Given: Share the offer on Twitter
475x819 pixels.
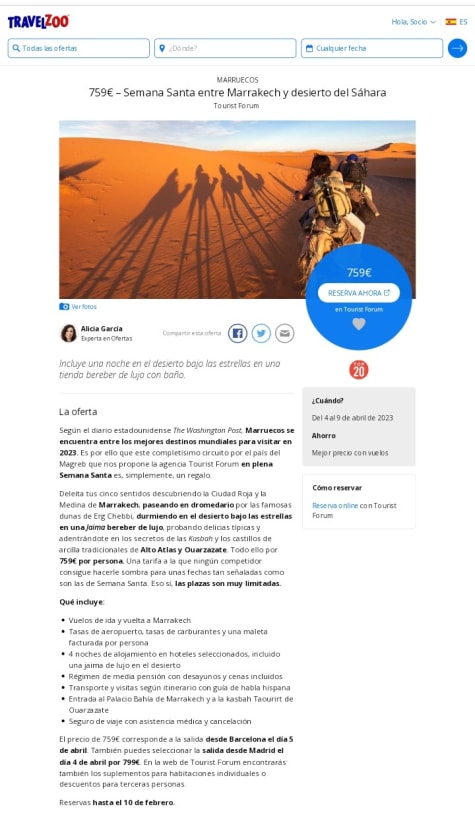Looking at the screenshot, I should (261, 333).
